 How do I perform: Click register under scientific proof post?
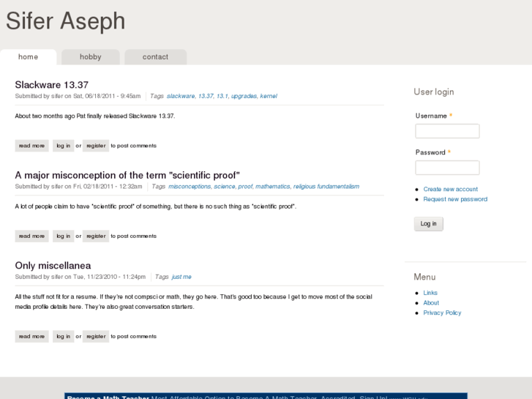pos(96,236)
